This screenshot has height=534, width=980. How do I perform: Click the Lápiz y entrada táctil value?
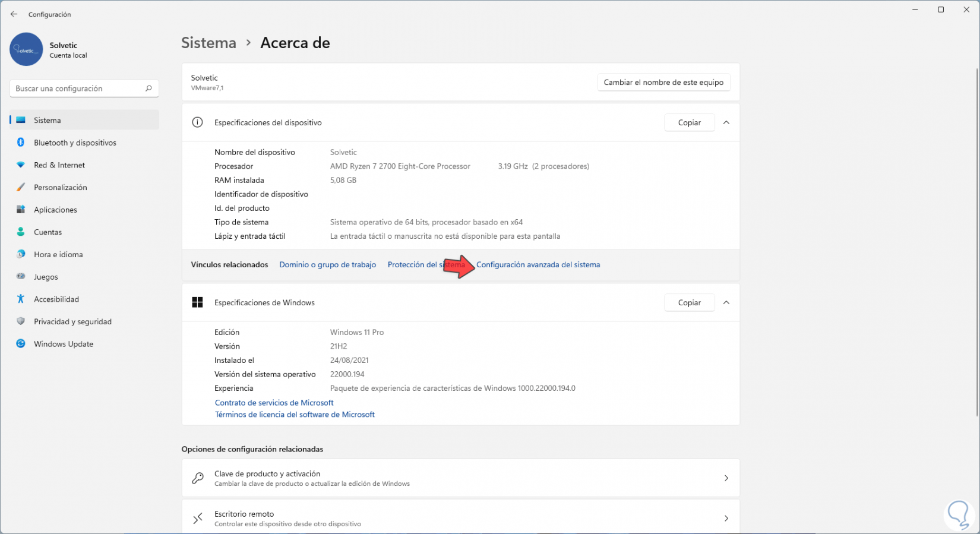(x=445, y=236)
